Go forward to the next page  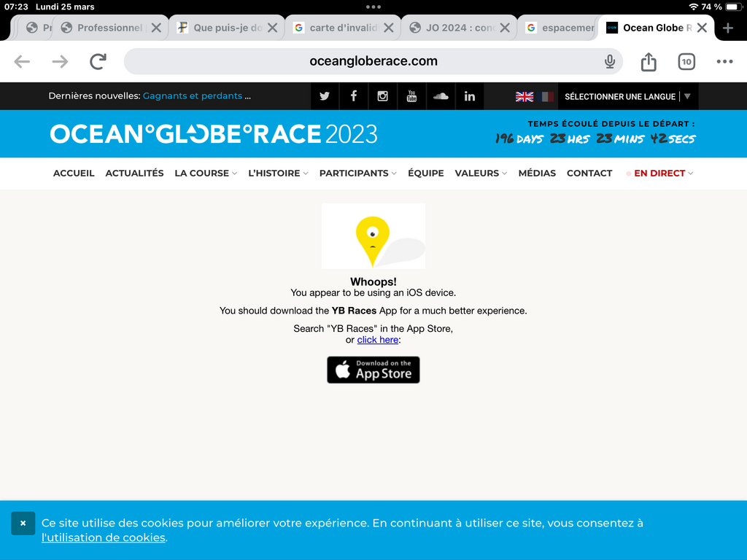click(x=60, y=61)
